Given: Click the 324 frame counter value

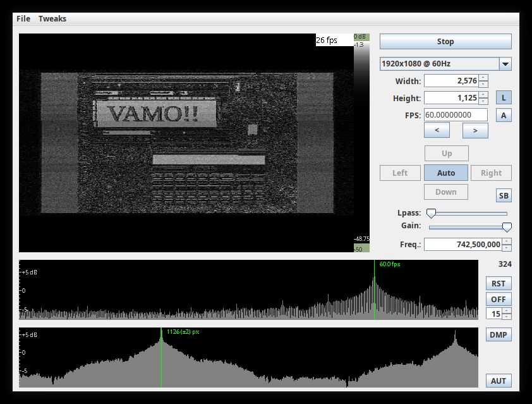Looking at the screenshot, I should pyautogui.click(x=505, y=264).
